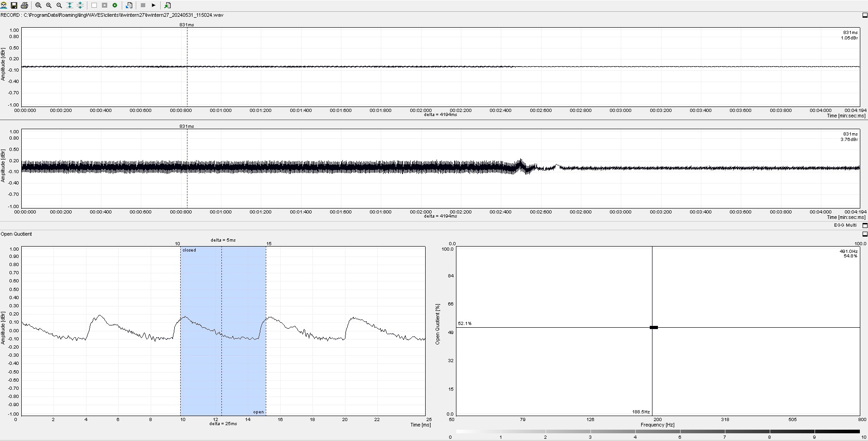Click the gray square toolbar icon
This screenshot has width=868, height=441.
tap(105, 5)
